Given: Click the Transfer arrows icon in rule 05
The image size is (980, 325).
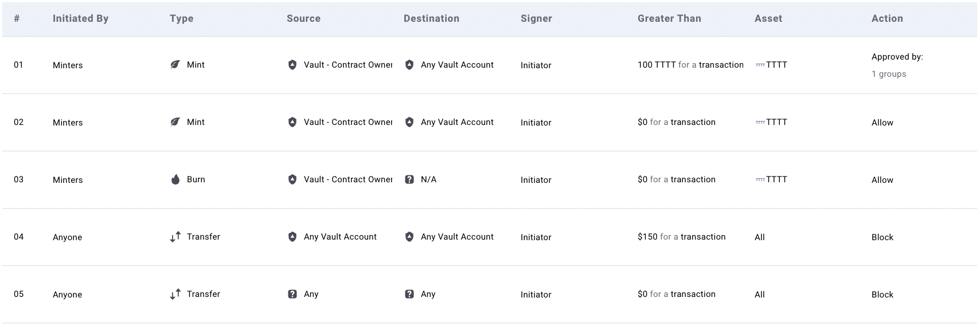Looking at the screenshot, I should coord(175,294).
